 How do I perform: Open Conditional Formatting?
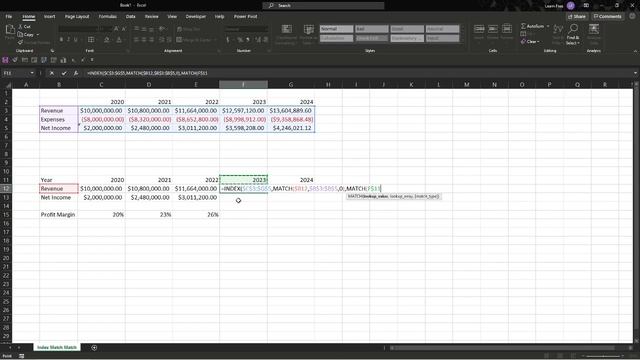[x=287, y=34]
